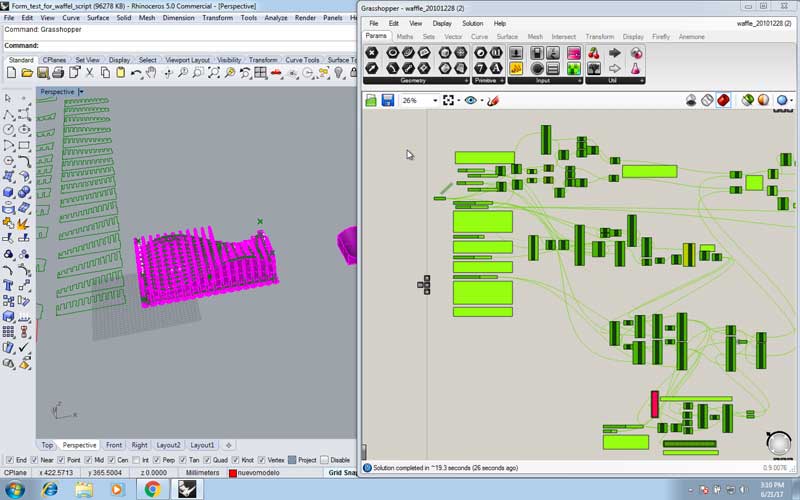Click the Project osnap gray swatch toggle
This screenshot has height=500, width=800.
[x=292, y=460]
